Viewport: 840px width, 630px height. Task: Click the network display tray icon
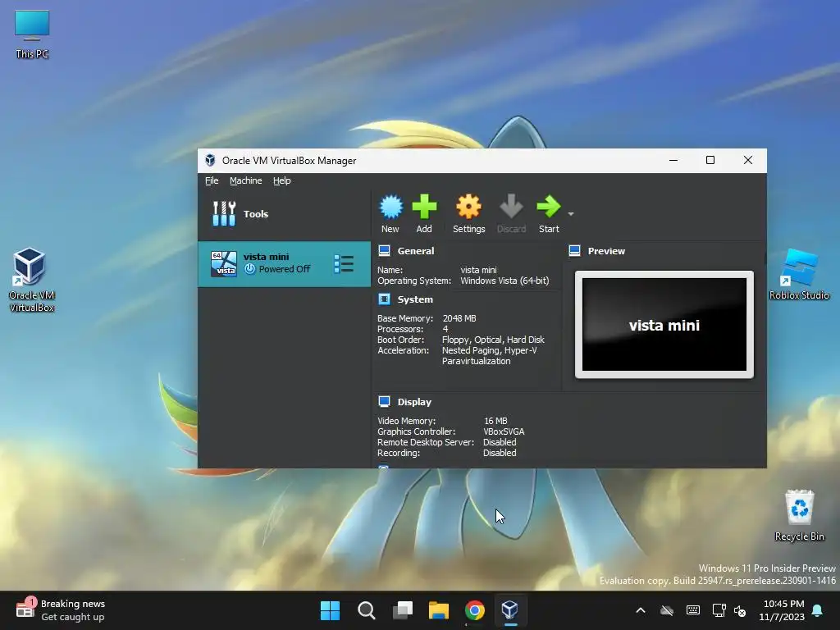click(x=719, y=610)
